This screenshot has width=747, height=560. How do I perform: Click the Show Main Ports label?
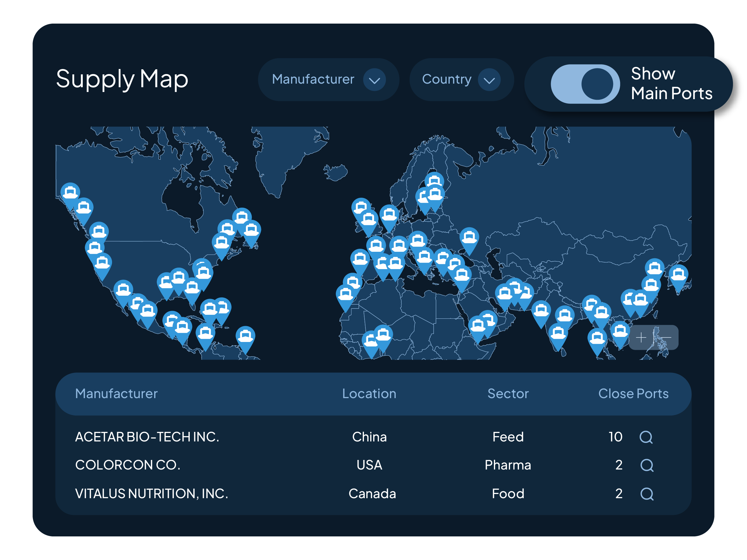click(671, 83)
